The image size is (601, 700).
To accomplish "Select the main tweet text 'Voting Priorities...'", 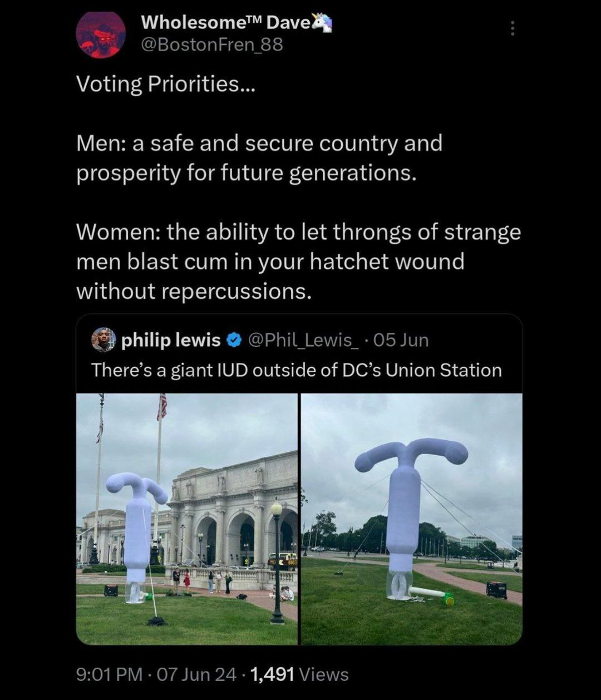I will coord(165,84).
